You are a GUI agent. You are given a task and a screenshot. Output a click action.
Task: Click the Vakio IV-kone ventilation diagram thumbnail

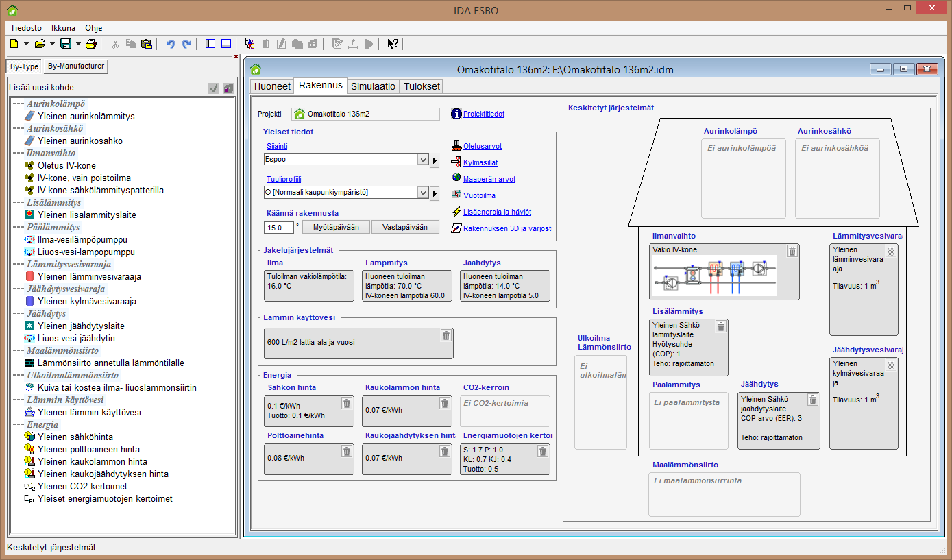pos(714,276)
